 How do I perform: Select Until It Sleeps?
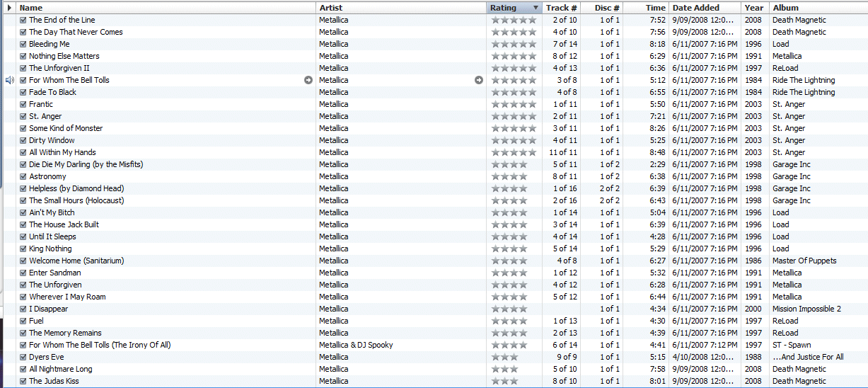(52, 236)
